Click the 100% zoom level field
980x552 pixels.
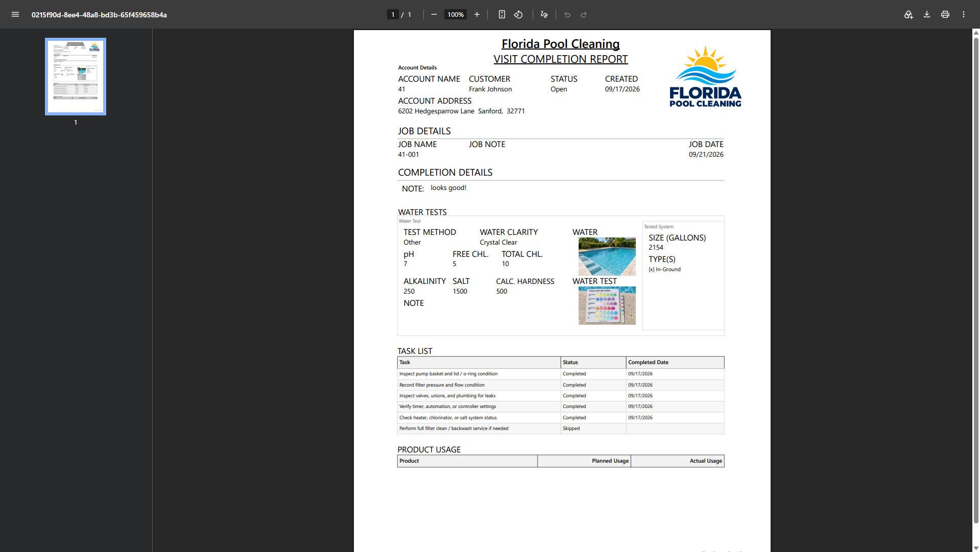pos(456,14)
